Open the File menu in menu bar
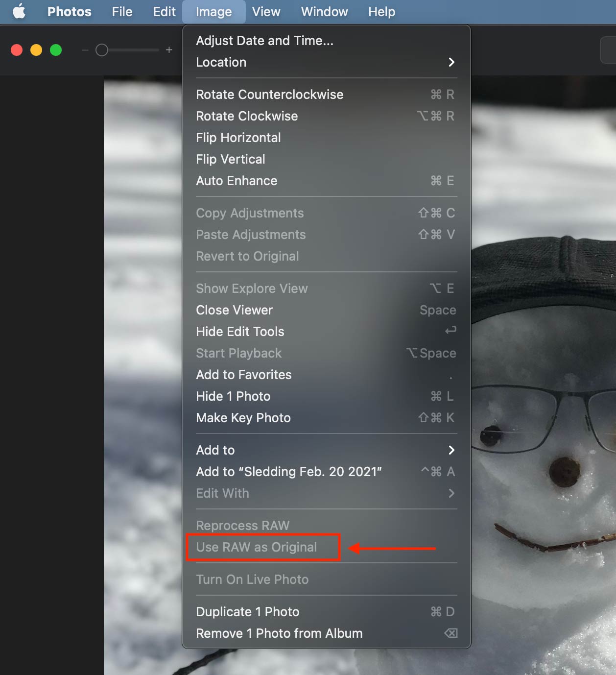 (x=122, y=11)
